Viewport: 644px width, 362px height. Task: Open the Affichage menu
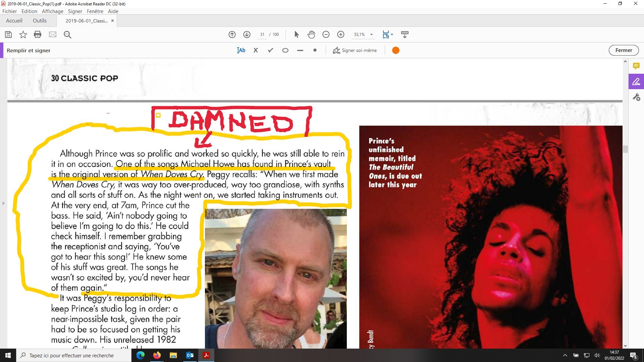[x=52, y=11]
